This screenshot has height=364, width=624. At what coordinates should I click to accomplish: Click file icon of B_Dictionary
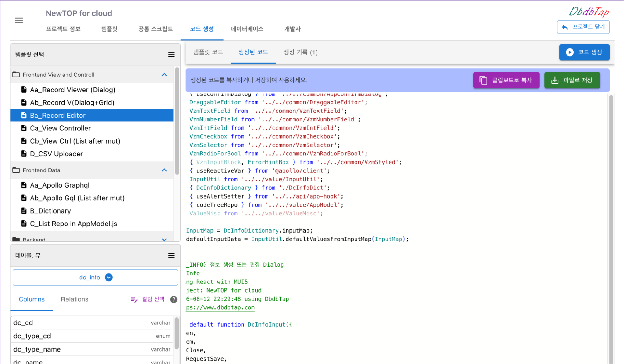coord(24,211)
